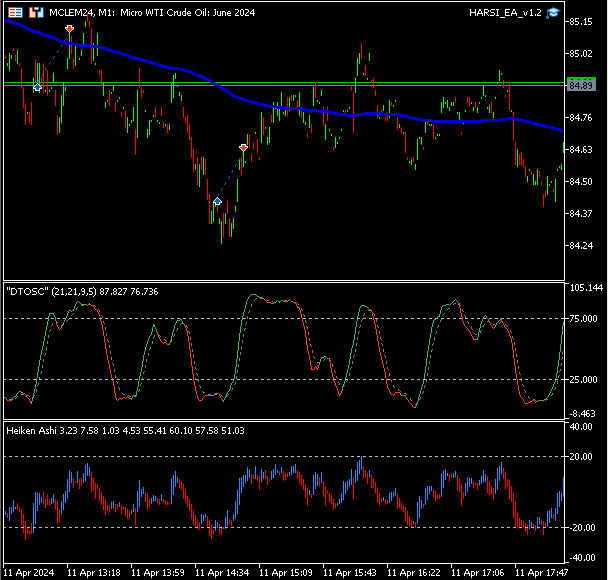The image size is (608, 580).
Task: Click time axis label 11 Apr 16:22
Action: click(x=414, y=573)
